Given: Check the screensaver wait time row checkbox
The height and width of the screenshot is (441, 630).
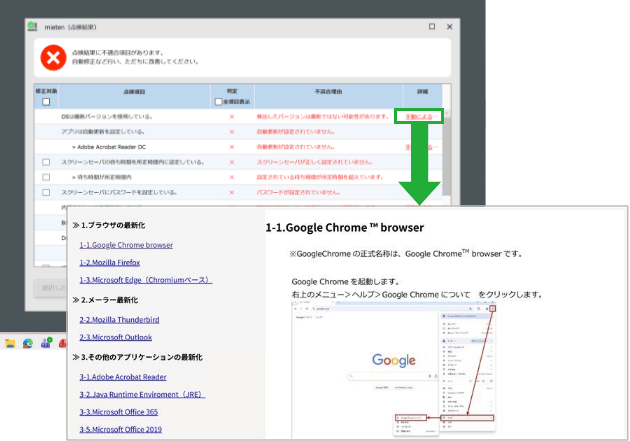Looking at the screenshot, I should tap(46, 162).
